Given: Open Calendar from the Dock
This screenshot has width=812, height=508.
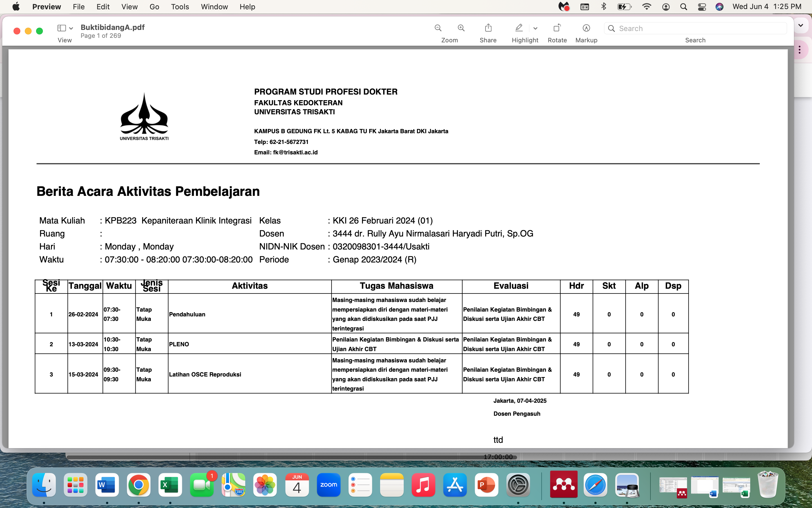Looking at the screenshot, I should [297, 485].
